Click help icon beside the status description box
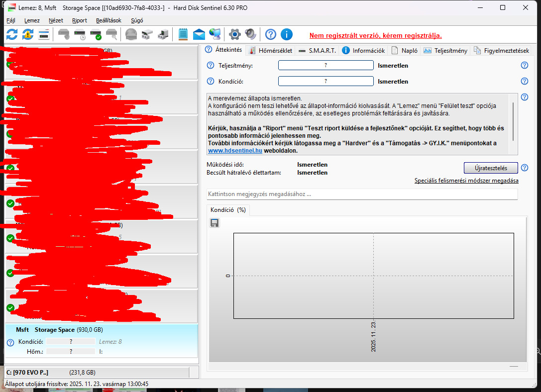Image resolution: width=541 pixels, height=392 pixels. pos(525,97)
